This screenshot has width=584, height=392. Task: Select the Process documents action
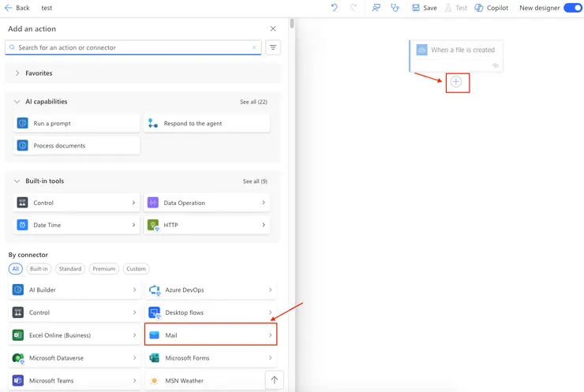77,146
